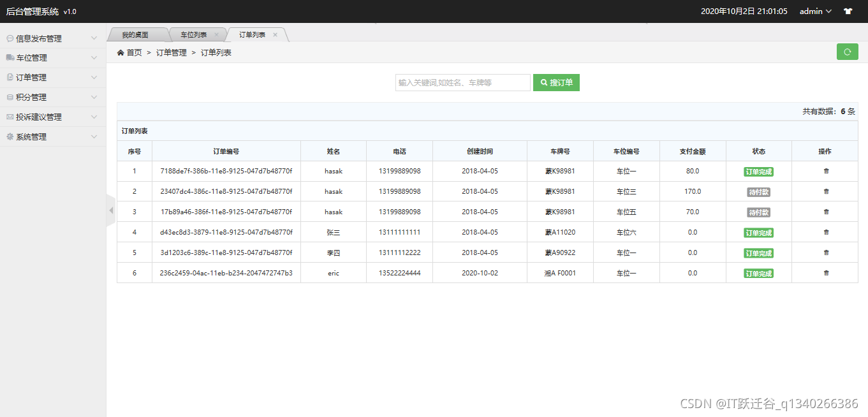Delete the order row for eric

point(827,273)
